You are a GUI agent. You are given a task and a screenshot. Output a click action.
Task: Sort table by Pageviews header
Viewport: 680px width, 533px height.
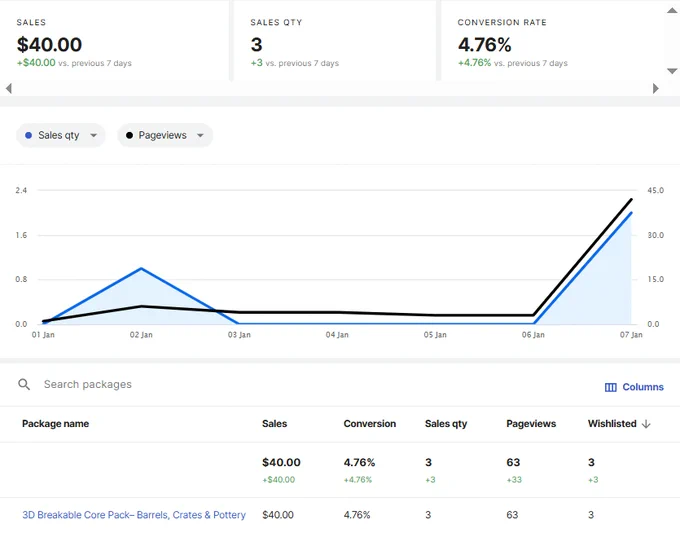click(x=531, y=424)
